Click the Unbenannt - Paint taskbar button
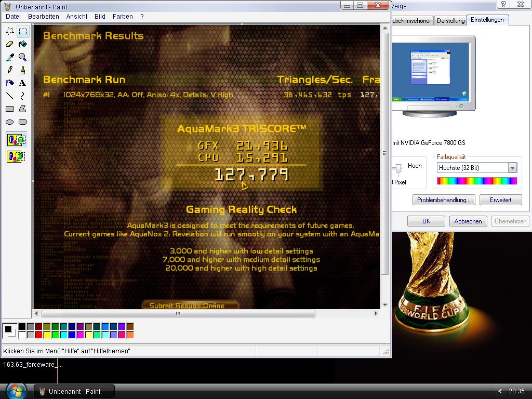Screen dimensions: 532x399 (74, 392)
